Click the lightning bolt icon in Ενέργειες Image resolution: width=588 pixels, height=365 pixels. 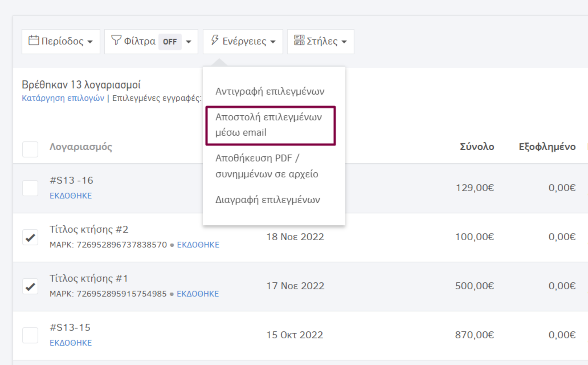click(x=215, y=40)
